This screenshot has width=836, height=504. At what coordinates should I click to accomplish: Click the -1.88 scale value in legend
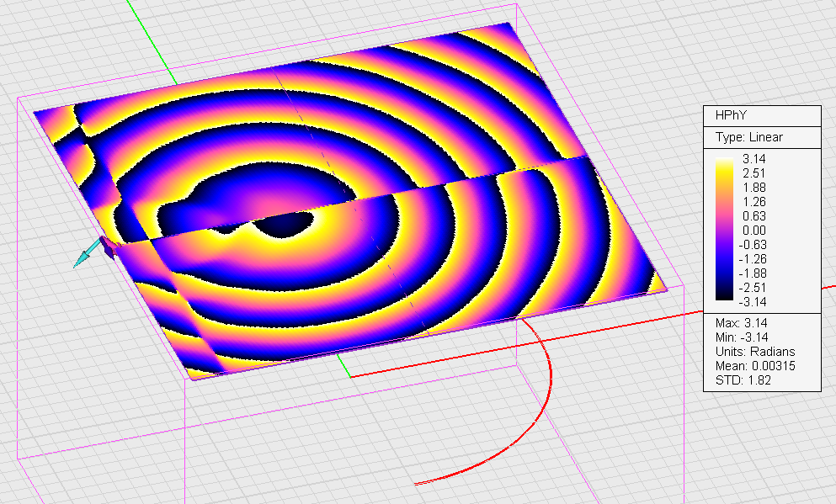point(754,273)
